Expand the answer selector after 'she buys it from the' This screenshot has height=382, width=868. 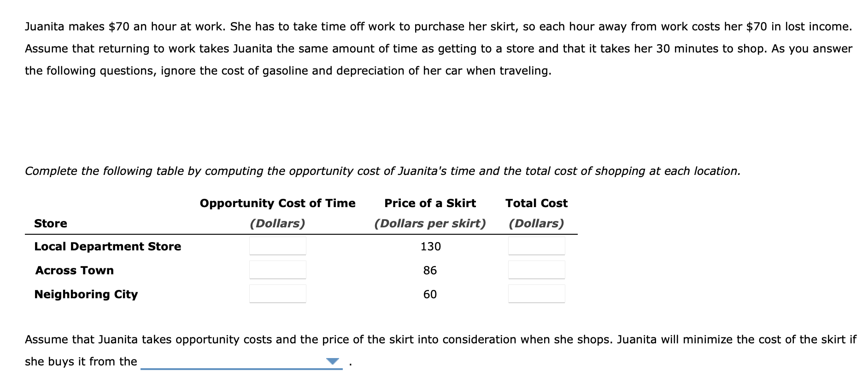click(x=333, y=362)
